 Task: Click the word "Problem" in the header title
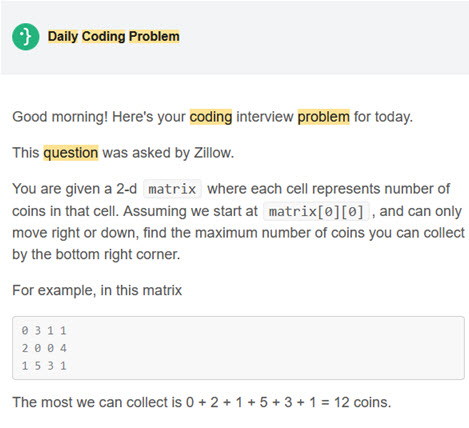[154, 36]
